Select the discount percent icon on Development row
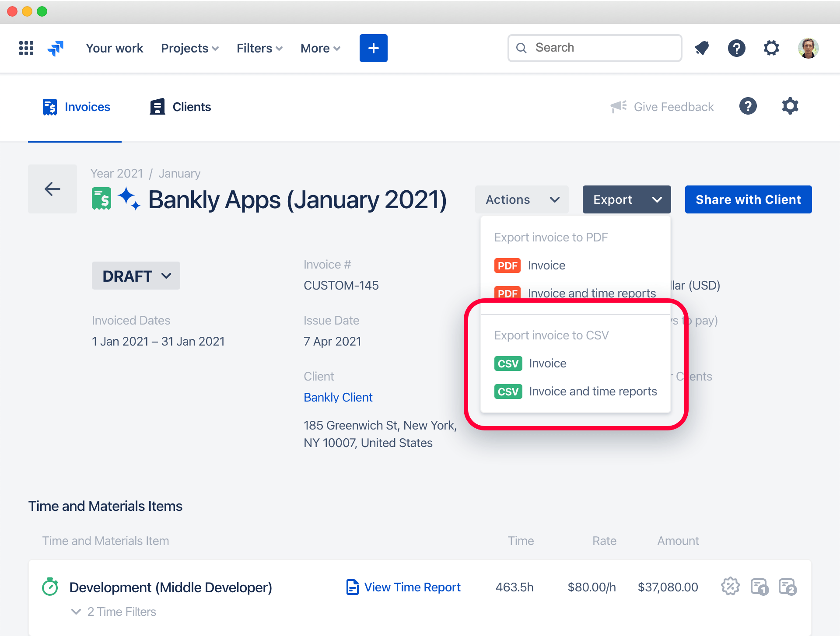The image size is (840, 636). [730, 587]
